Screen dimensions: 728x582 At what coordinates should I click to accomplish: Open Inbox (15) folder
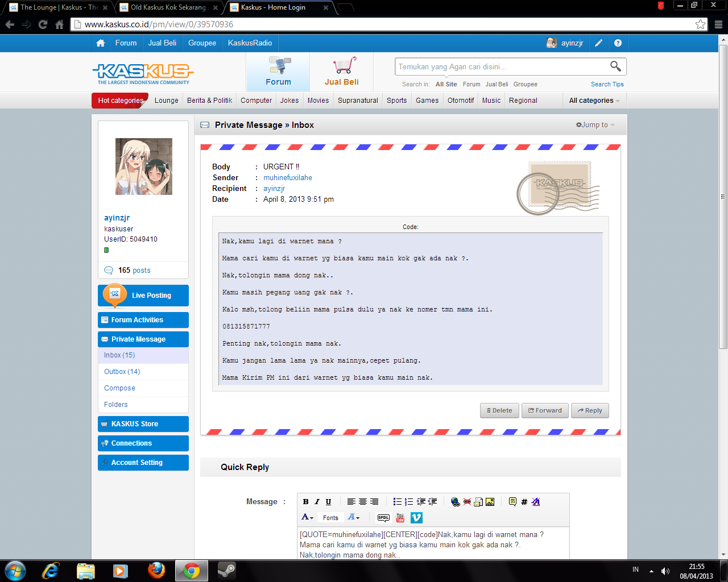point(119,355)
